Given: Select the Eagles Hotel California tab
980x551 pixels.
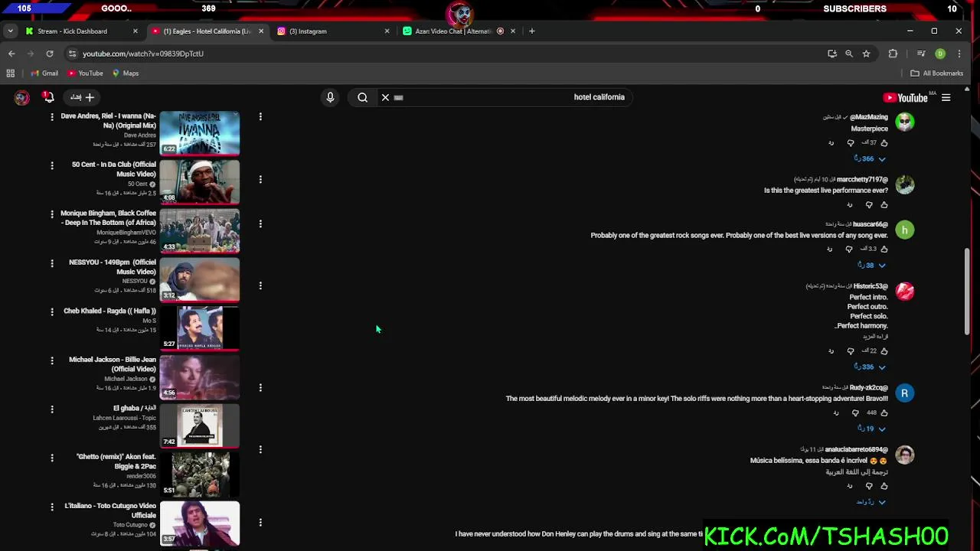Looking at the screenshot, I should point(207,31).
